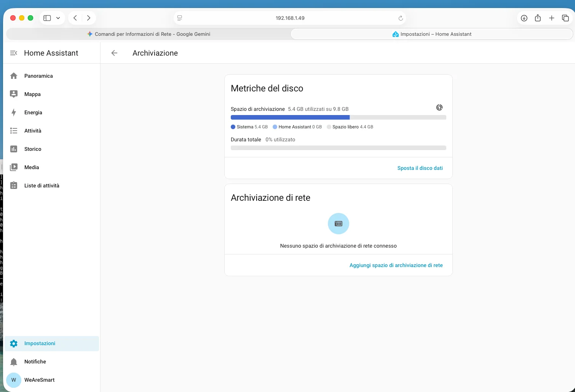Click text 5.4 GB utilizzati su 9.8 GB
This screenshot has width=575, height=392.
(318, 109)
